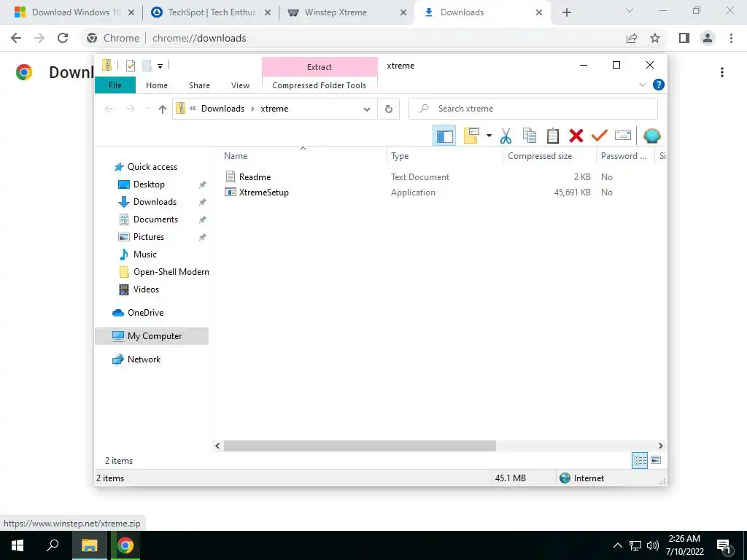Click the new folder icon in toolbar

click(472, 136)
